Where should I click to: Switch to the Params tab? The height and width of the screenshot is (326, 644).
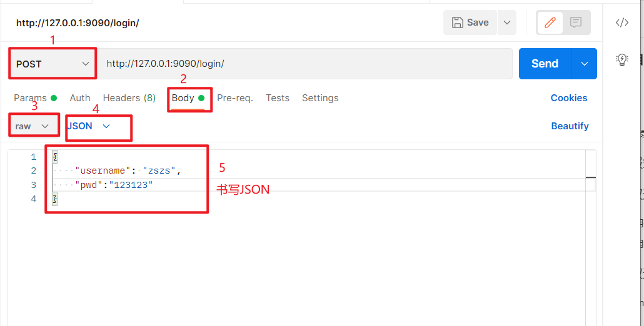[x=35, y=98]
